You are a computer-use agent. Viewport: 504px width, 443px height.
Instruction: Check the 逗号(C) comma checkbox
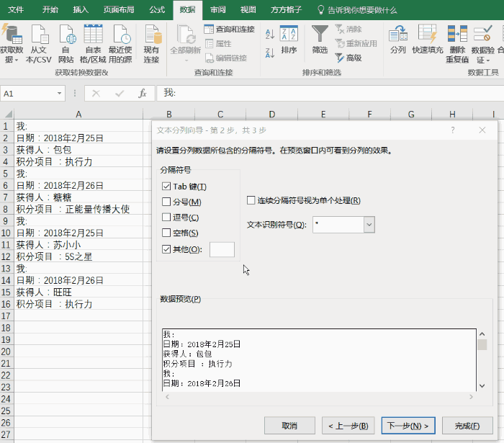[x=166, y=218]
